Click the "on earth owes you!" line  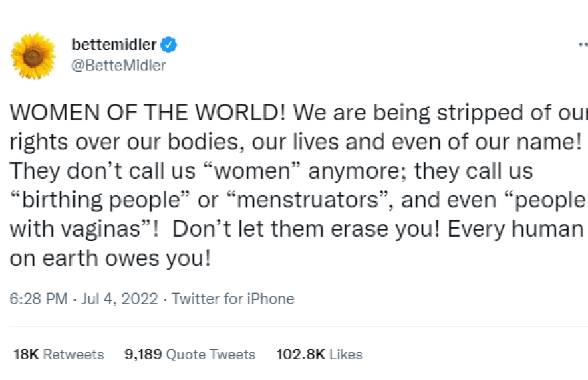tap(110, 258)
